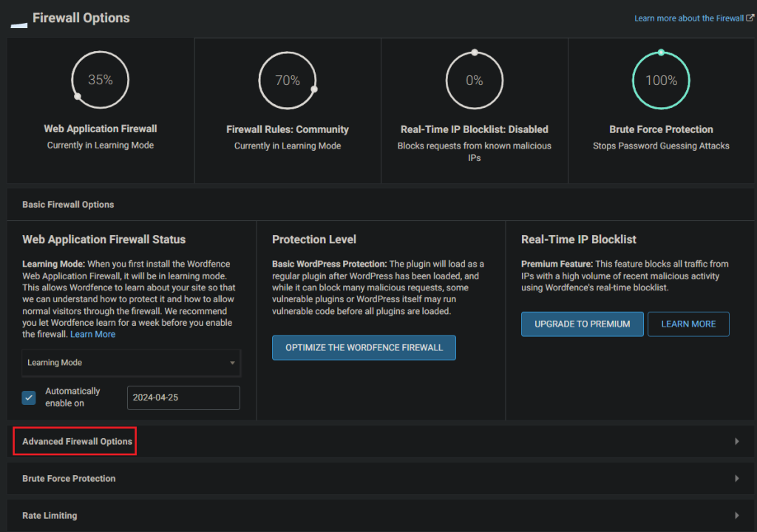Click the Web Application Firewall progress dial
757x532 pixels.
(x=100, y=80)
